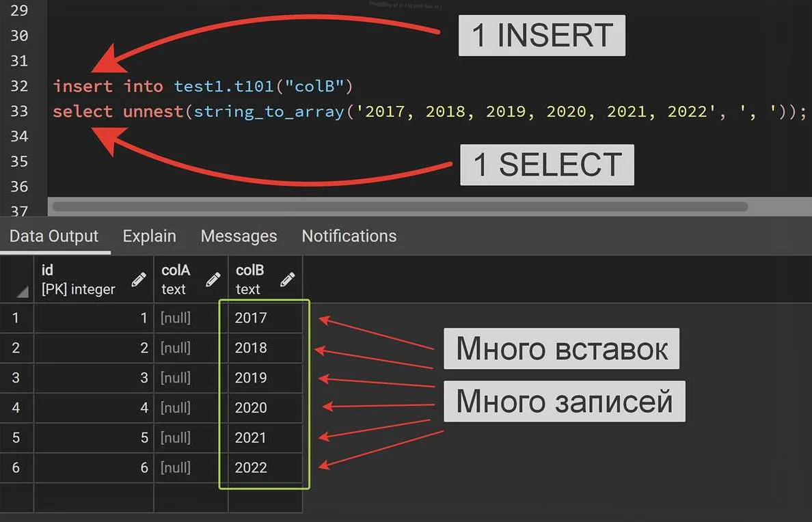Open the Messages tab
The height and width of the screenshot is (522, 812).
(239, 236)
